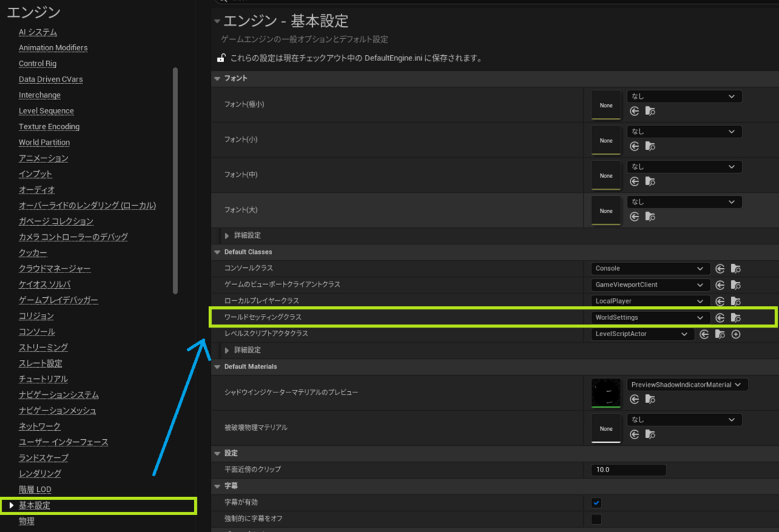Expand 詳細設定 under the フォント section
Screen dimensions: 779x532
coord(247,235)
